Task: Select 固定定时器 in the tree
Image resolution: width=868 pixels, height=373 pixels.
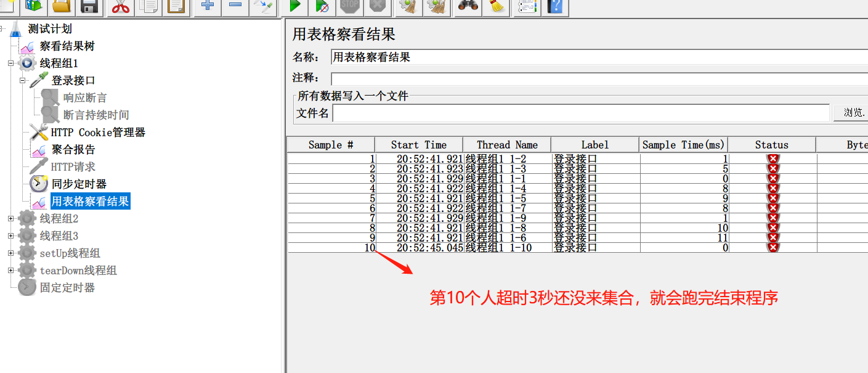Action: (67, 288)
